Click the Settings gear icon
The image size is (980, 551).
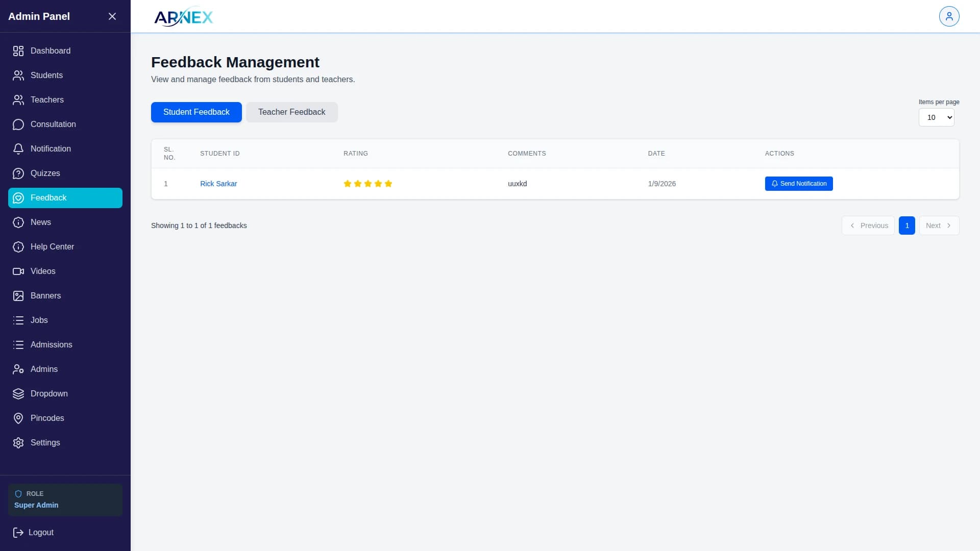[x=18, y=443]
